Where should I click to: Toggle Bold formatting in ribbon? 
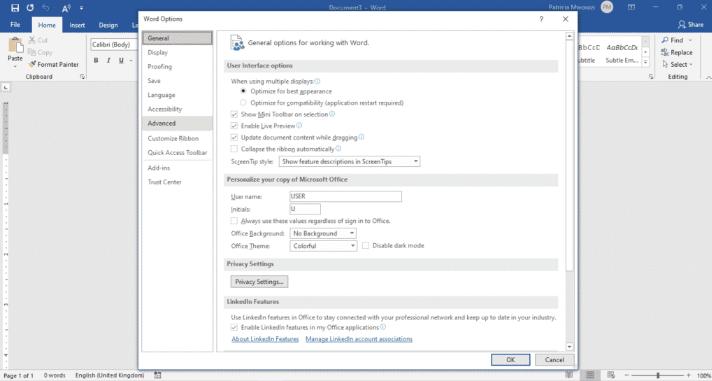tap(96, 60)
